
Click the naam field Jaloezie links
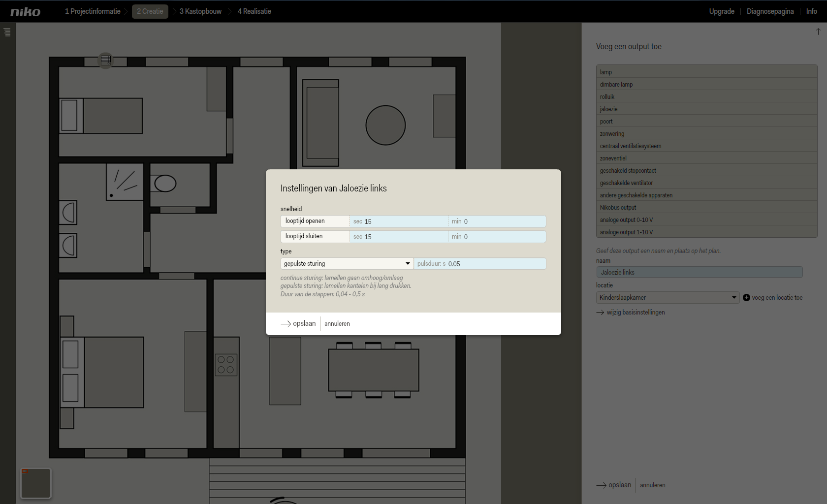point(699,272)
